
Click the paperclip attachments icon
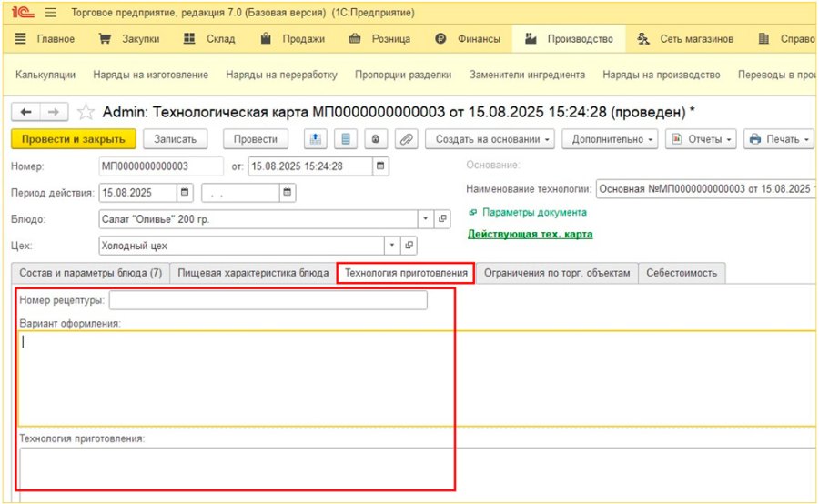coord(406,139)
